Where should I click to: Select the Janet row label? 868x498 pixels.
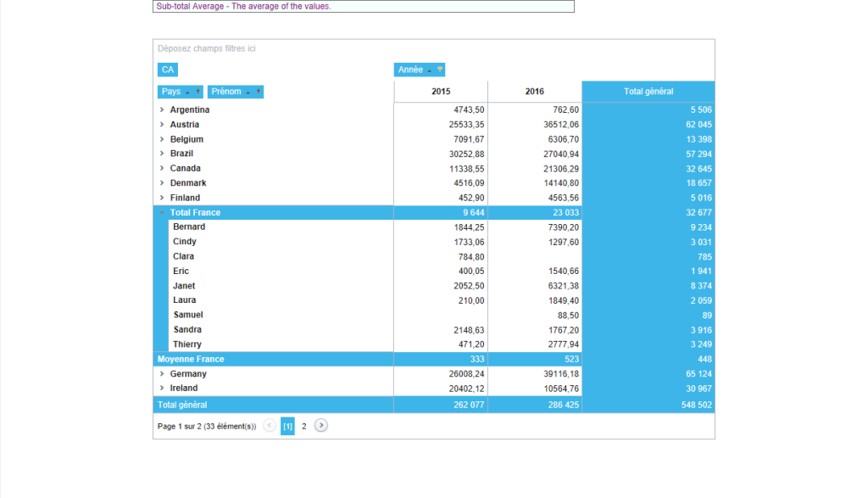(x=184, y=286)
